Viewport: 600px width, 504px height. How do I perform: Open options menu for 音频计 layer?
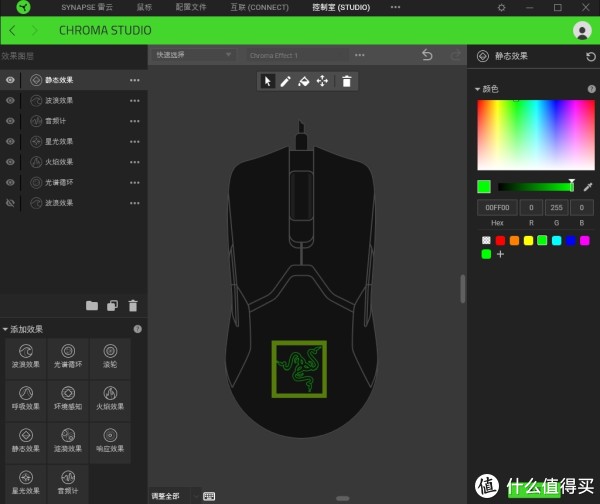click(134, 121)
